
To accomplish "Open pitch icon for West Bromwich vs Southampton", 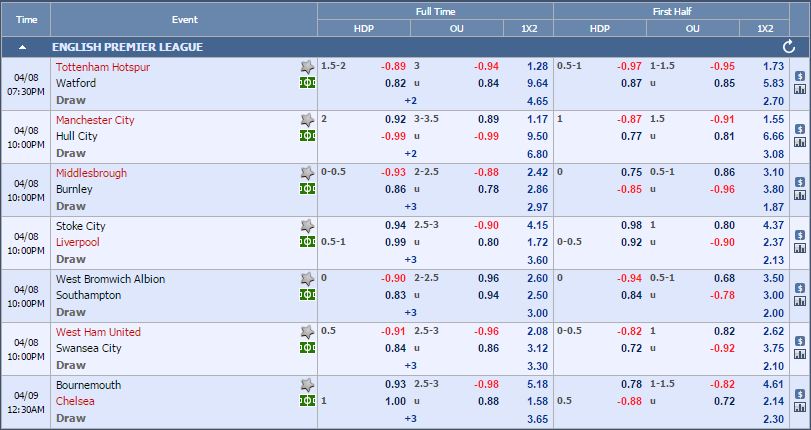I will (x=307, y=295).
